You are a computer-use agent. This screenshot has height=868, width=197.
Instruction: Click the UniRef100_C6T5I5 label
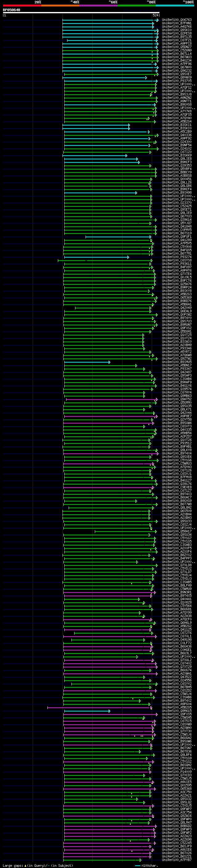pos(177,721)
